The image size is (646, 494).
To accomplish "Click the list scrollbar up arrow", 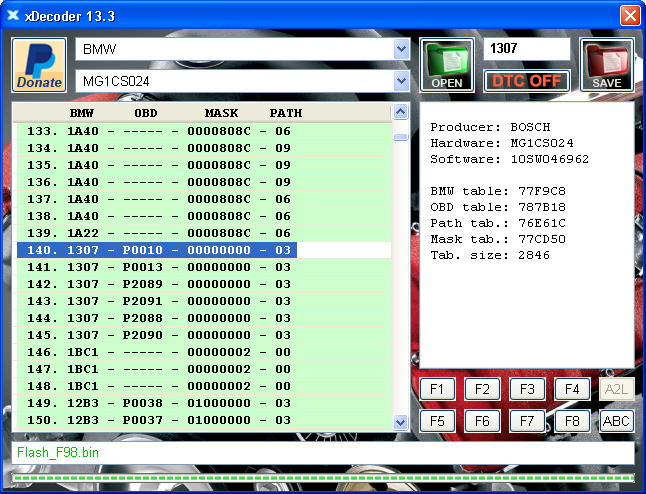I will [401, 113].
